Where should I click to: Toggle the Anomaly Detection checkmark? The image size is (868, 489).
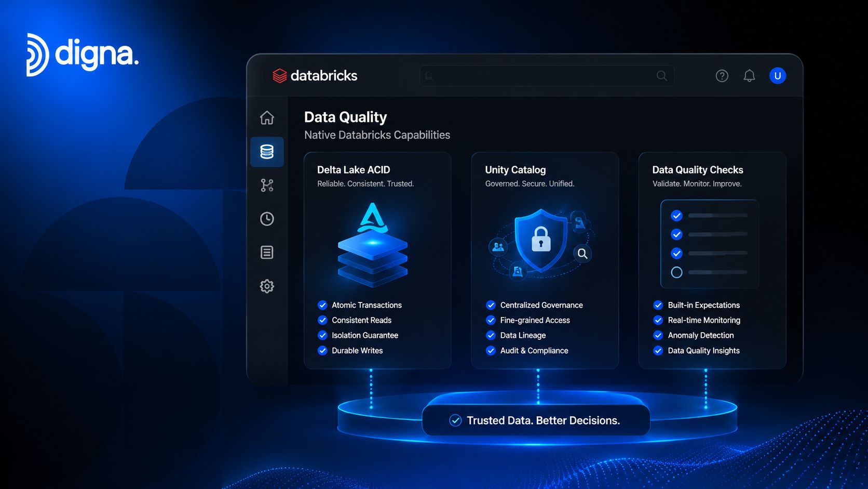[x=658, y=335]
